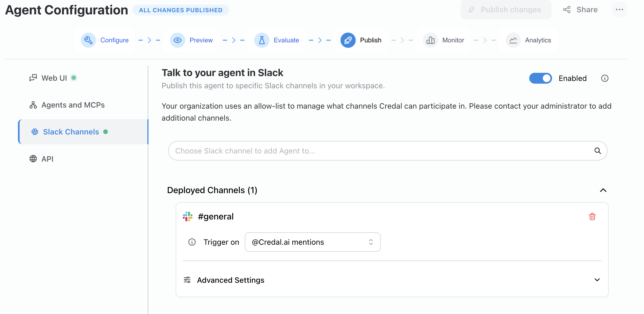This screenshot has height=314, width=644.
Task: Click the info icon beside Trigger on
Action: [x=192, y=242]
